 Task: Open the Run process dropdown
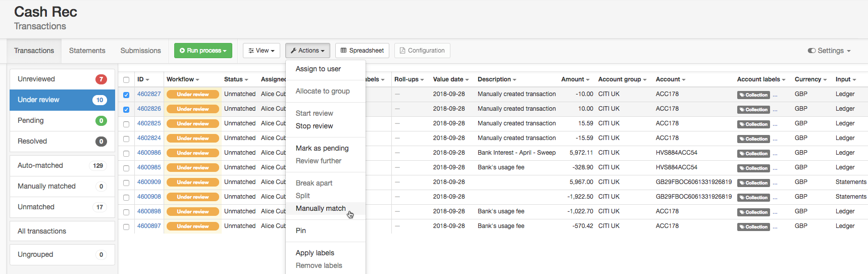tap(203, 51)
